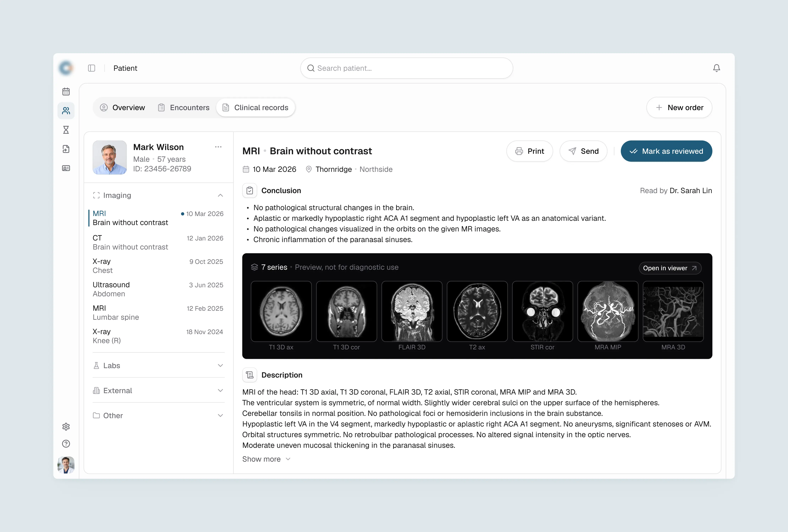Open the T2 ax thumbnail

click(477, 311)
